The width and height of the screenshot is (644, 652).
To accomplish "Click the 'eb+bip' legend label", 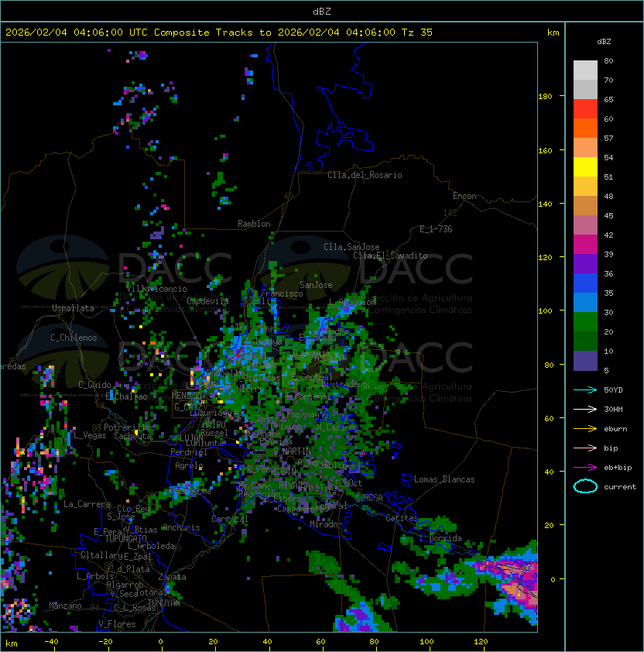I will [618, 468].
